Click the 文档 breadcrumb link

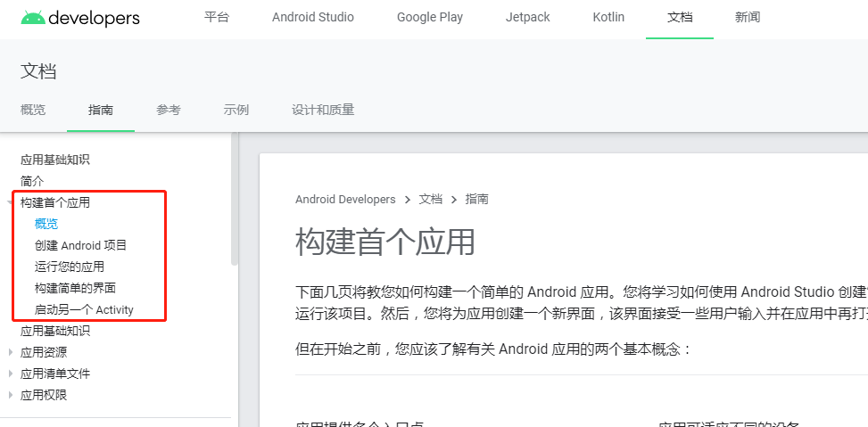(x=430, y=199)
